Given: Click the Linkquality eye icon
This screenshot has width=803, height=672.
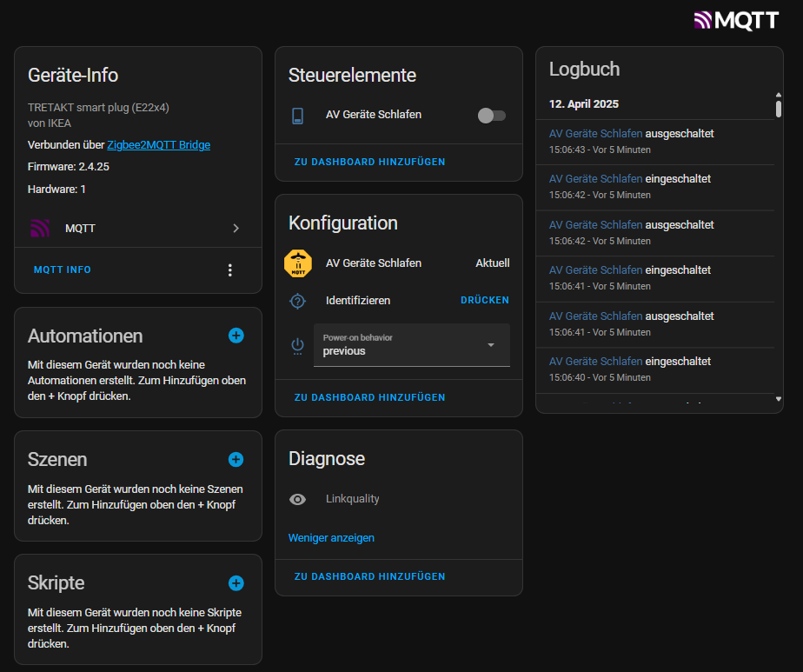Looking at the screenshot, I should click(x=298, y=499).
